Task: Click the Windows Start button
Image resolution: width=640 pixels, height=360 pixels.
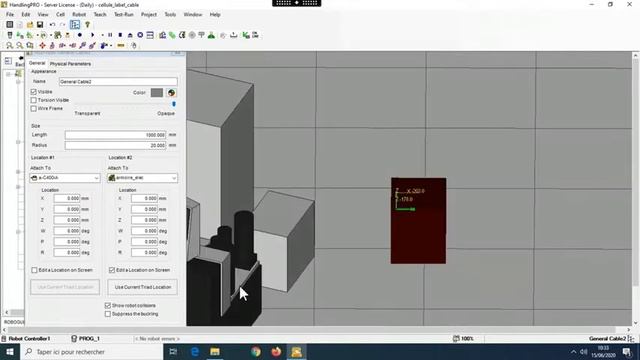Action: pos(9,352)
